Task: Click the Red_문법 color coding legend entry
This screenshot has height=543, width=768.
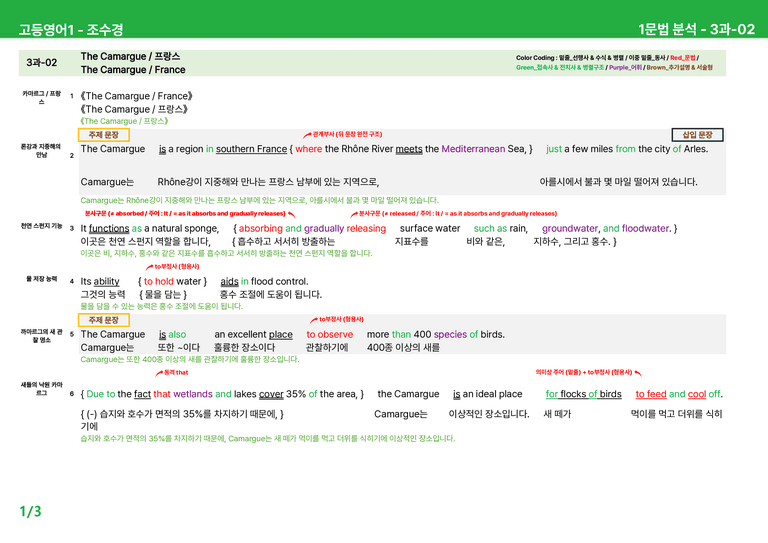Action: tap(683, 58)
